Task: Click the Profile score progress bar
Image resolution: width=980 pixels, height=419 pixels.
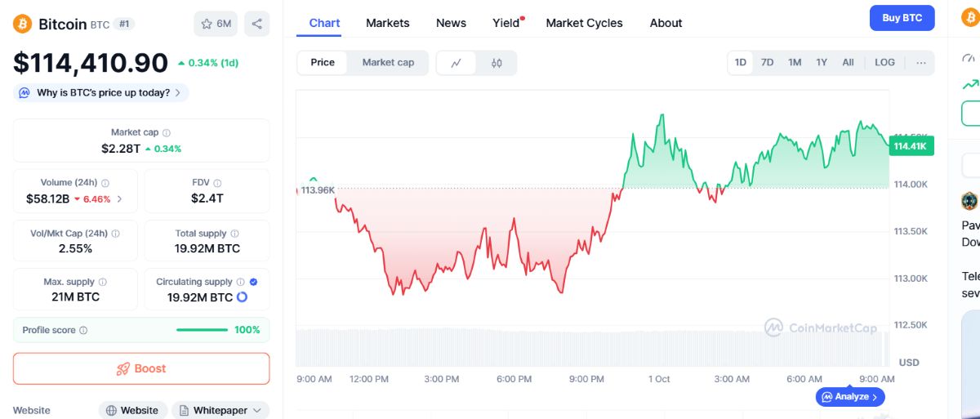Action: (202, 330)
